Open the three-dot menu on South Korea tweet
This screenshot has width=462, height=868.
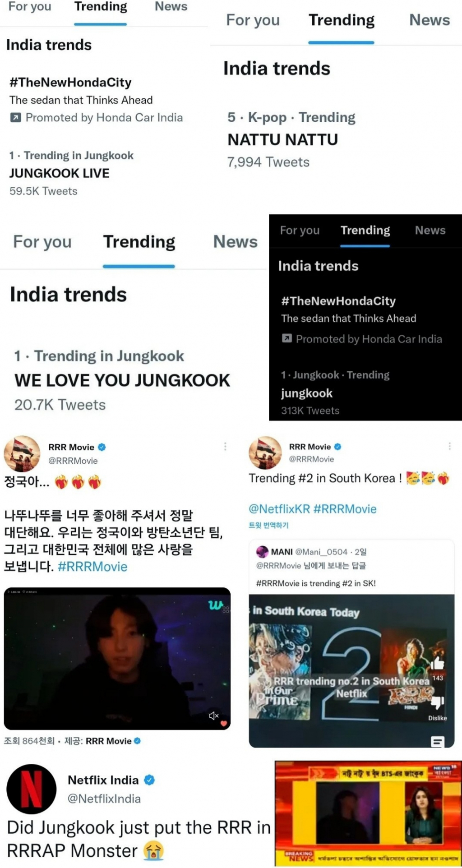pos(449,446)
